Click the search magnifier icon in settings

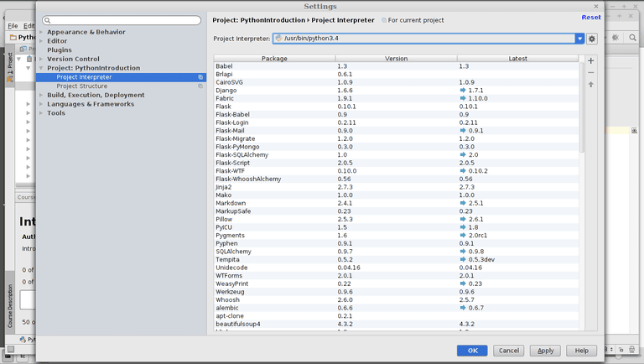pyautogui.click(x=47, y=20)
